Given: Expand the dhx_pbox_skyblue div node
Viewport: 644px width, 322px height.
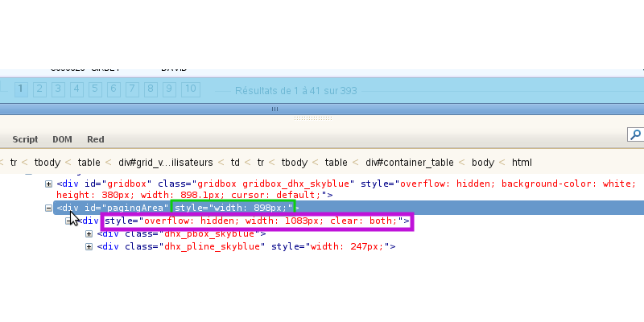Looking at the screenshot, I should tap(89, 233).
